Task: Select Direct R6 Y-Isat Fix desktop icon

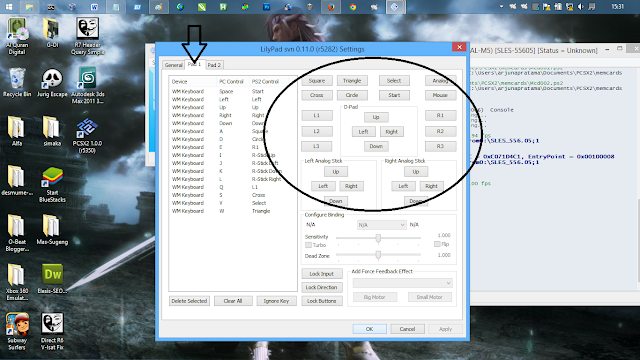Action: (x=52, y=331)
